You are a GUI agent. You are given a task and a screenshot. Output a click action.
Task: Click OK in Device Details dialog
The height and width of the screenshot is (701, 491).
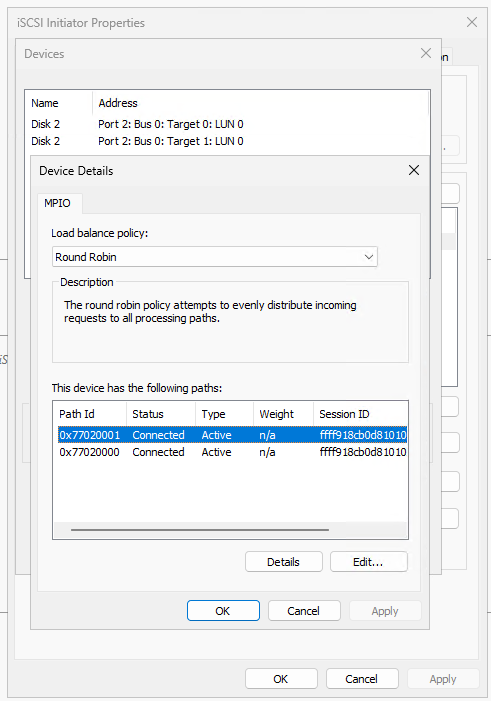tap(223, 611)
